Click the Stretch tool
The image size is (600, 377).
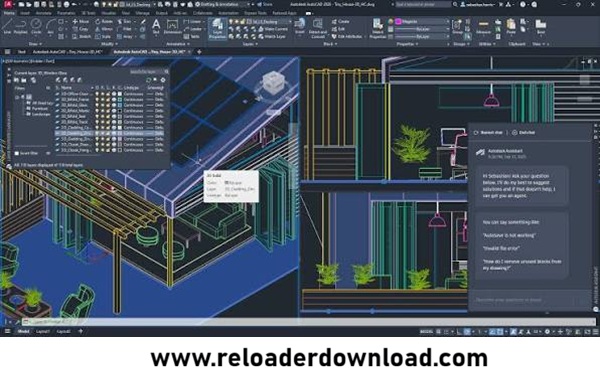click(x=82, y=36)
